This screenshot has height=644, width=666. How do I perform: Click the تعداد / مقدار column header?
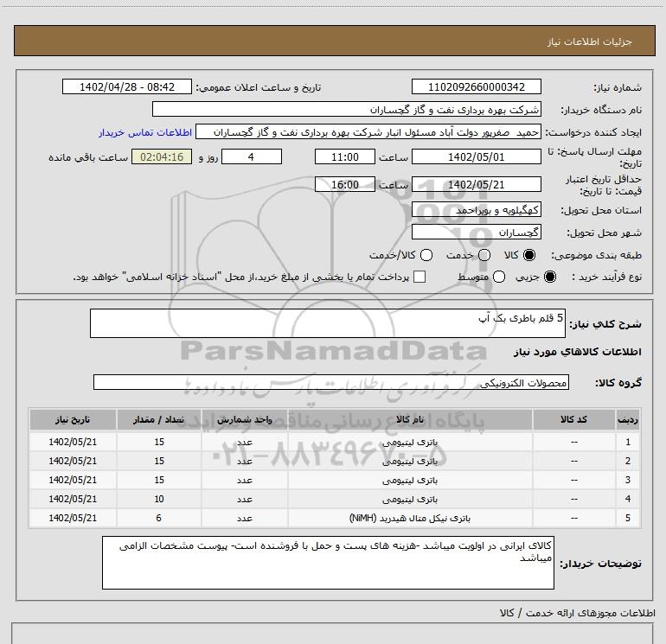pos(159,419)
